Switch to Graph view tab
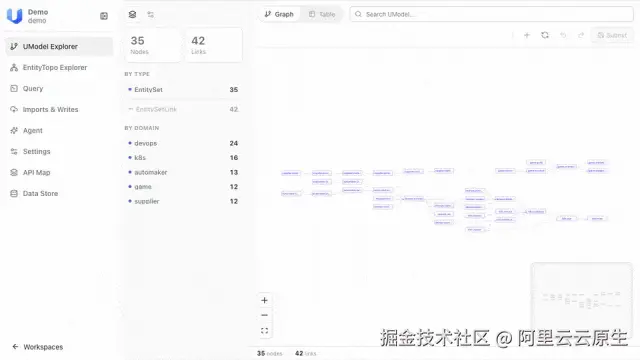The height and width of the screenshot is (360, 640). tap(279, 14)
